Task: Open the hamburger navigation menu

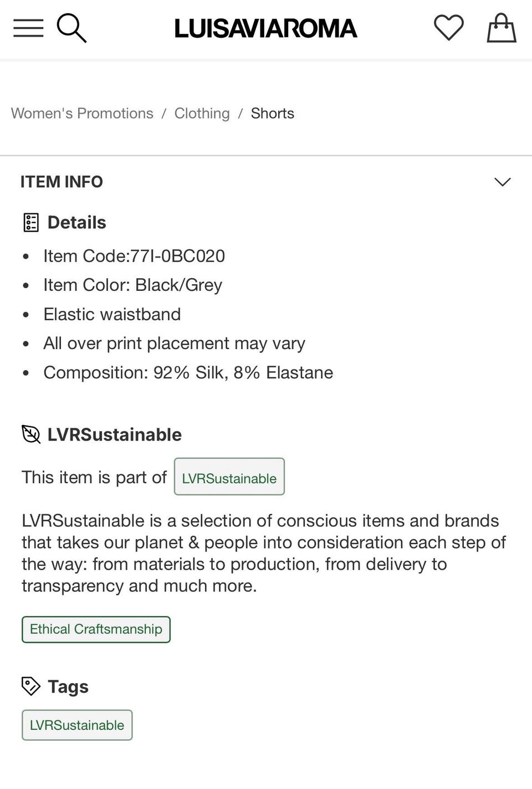Action: pyautogui.click(x=28, y=28)
